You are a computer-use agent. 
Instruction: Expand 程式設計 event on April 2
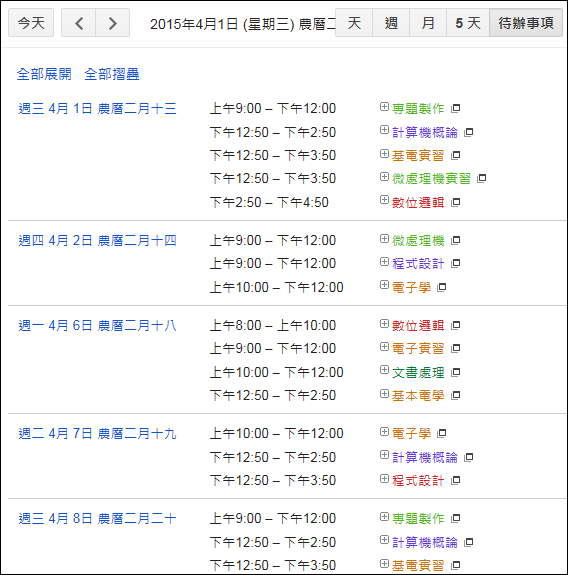click(x=384, y=261)
